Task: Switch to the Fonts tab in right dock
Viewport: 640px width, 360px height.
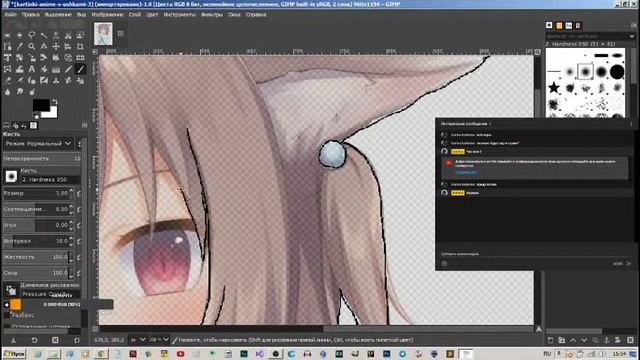Action: [569, 25]
